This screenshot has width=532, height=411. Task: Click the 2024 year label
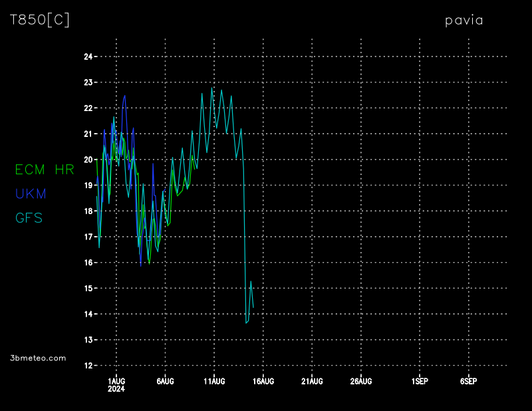[116, 389]
